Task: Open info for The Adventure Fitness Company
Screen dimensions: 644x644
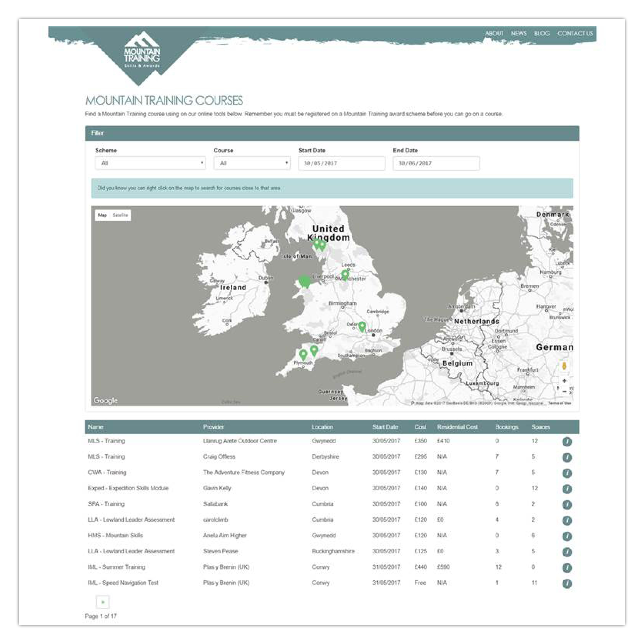Action: coord(567,473)
